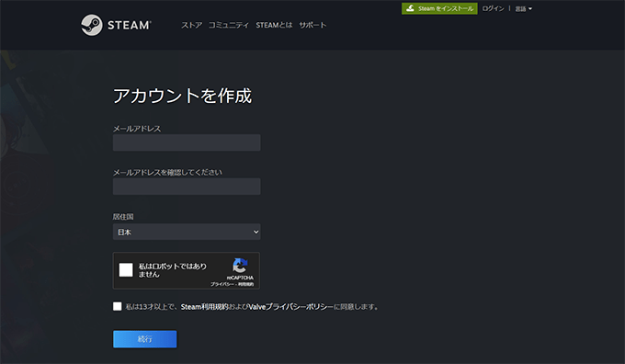Tick the 私はロボットではありません reCAPTCHA checkbox
Image resolution: width=625 pixels, height=364 pixels.
click(126, 270)
